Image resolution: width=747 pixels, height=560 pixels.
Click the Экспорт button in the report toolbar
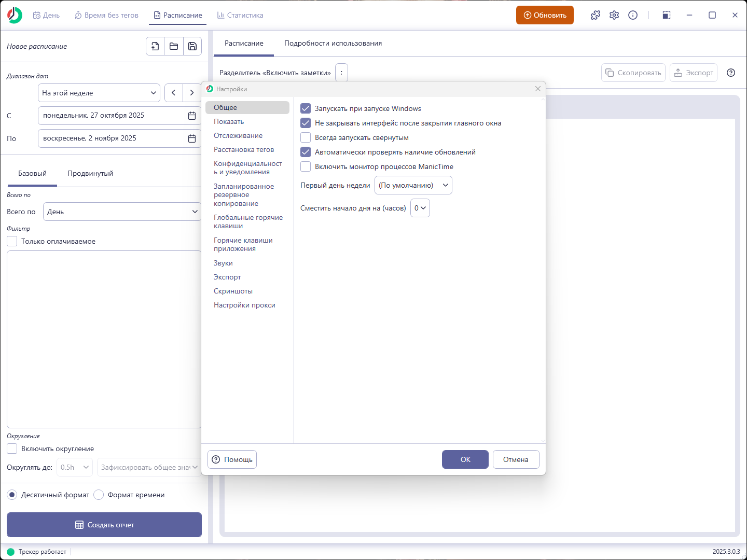pos(694,73)
